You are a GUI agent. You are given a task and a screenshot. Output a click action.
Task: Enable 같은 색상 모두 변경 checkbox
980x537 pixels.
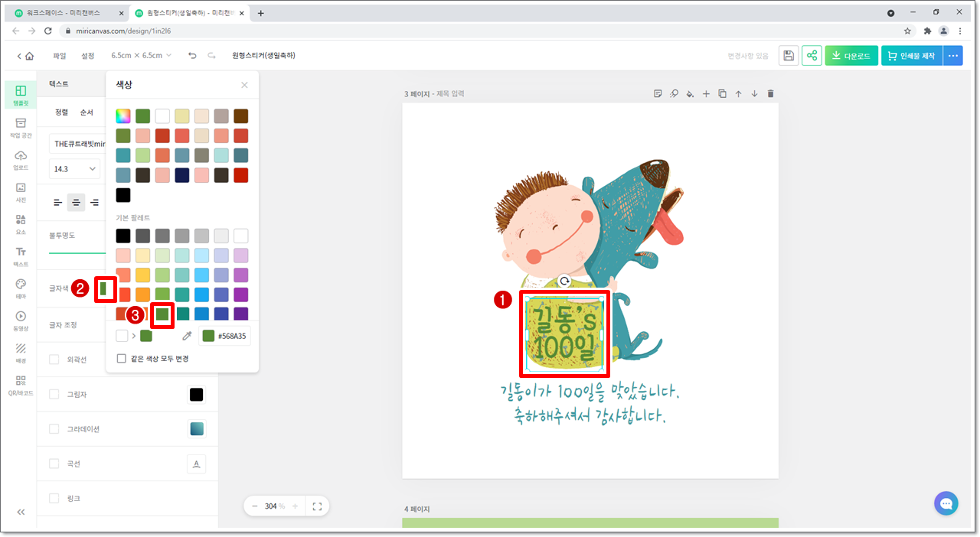(121, 358)
